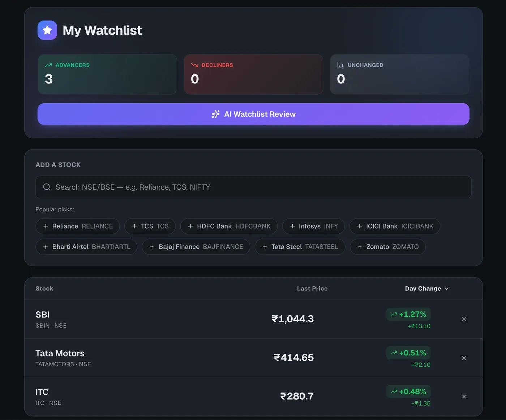Click the sparkle icon on AI Watchlist Review

(x=215, y=114)
